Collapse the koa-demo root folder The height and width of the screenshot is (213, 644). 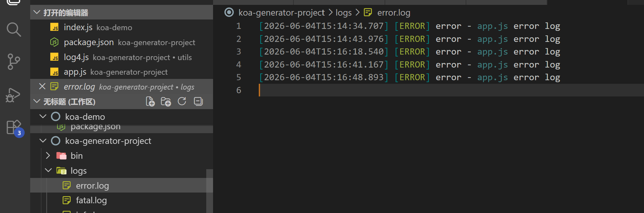pos(43,116)
